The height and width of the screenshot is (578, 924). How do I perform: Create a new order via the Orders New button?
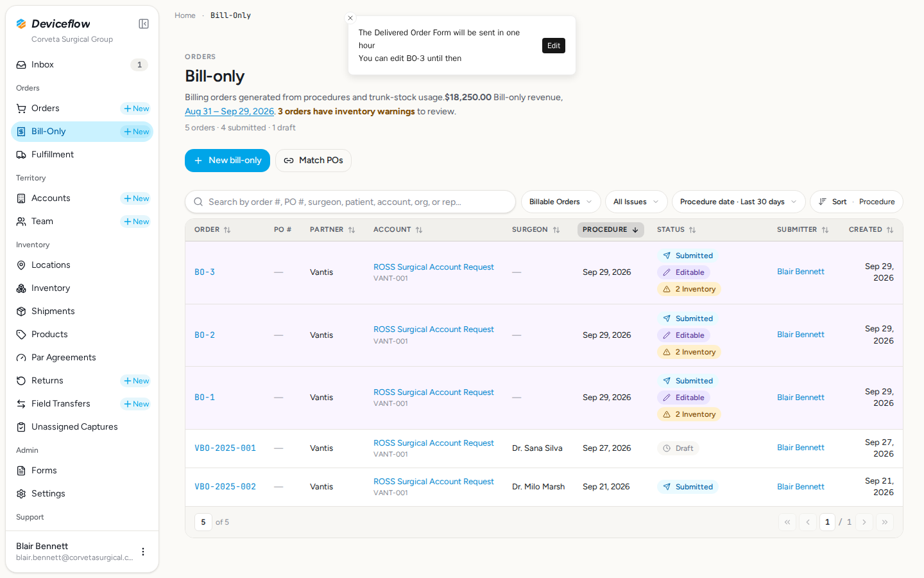click(x=136, y=109)
